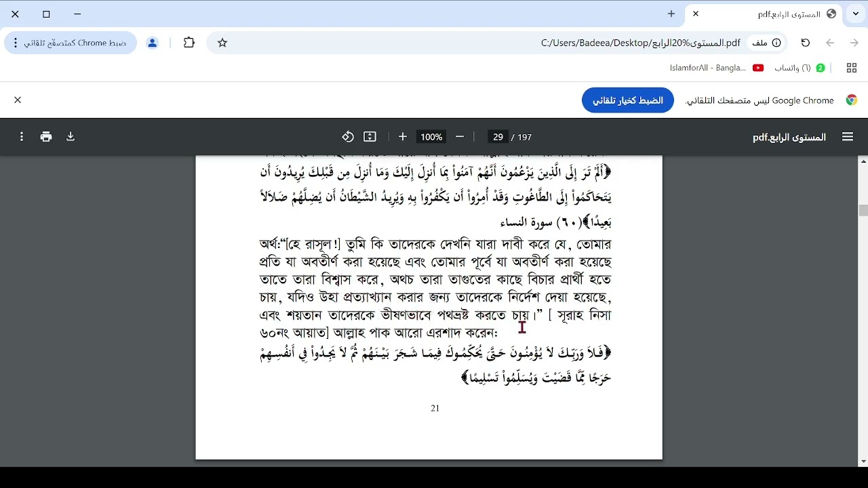
Task: Bookmark this page with star icon
Action: (222, 43)
